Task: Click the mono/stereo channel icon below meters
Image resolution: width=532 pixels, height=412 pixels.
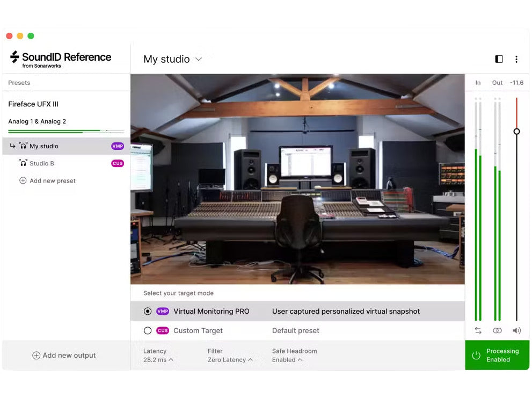Action: click(x=497, y=330)
